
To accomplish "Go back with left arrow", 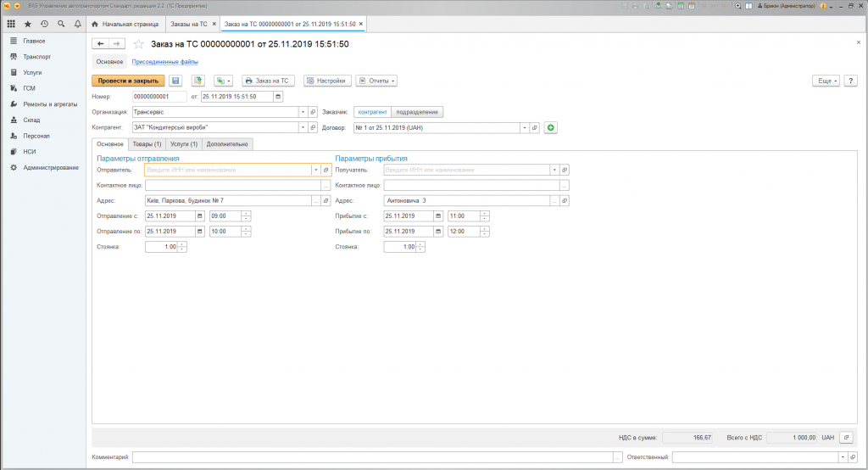I will pos(100,44).
